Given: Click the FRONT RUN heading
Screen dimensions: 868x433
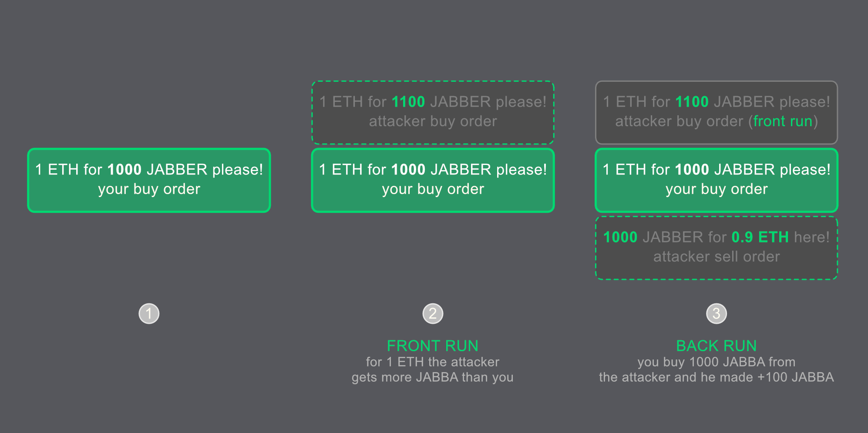Looking at the screenshot, I should (433, 346).
